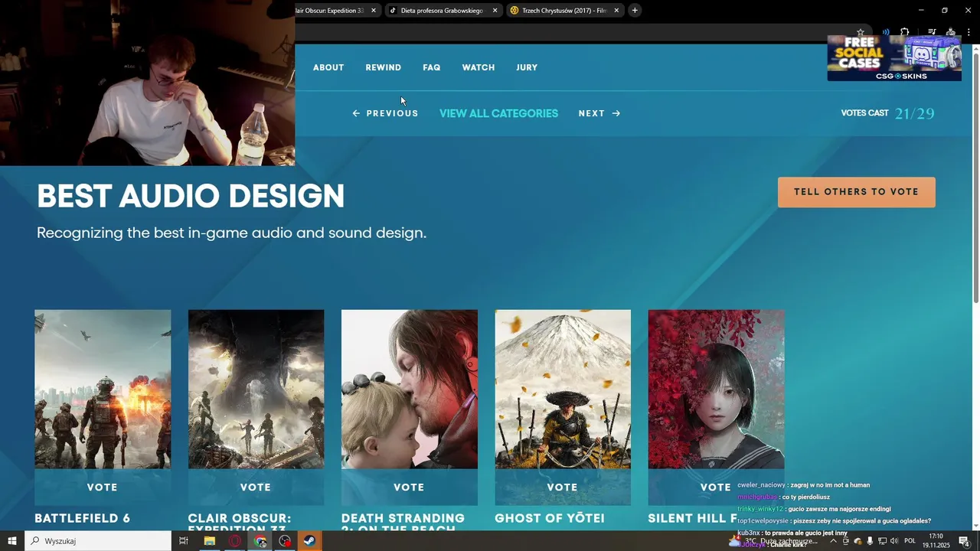Vote for Ghost of Yōtei

(563, 487)
